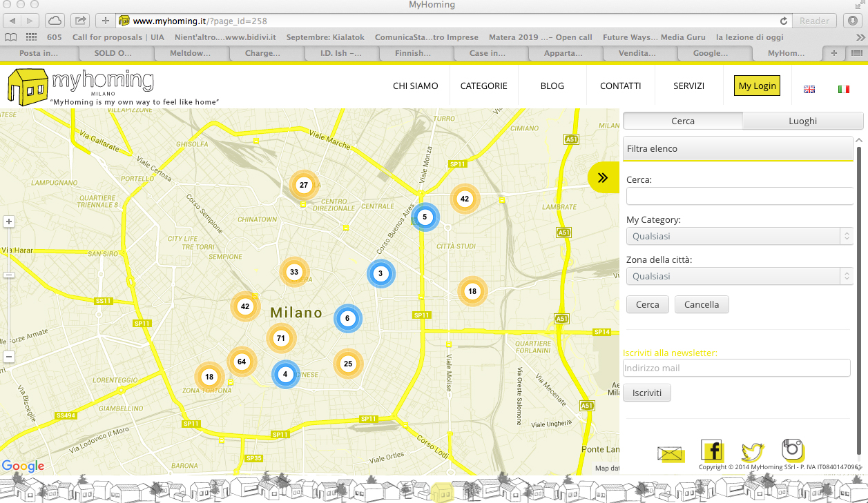Reload page using the refresh icon
Screen dimensions: 868x503
[x=784, y=21]
